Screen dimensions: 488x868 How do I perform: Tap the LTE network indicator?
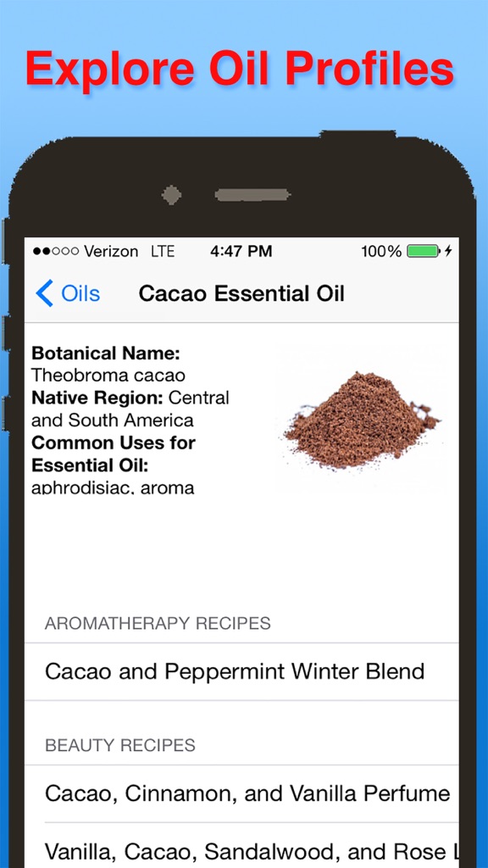[163, 251]
